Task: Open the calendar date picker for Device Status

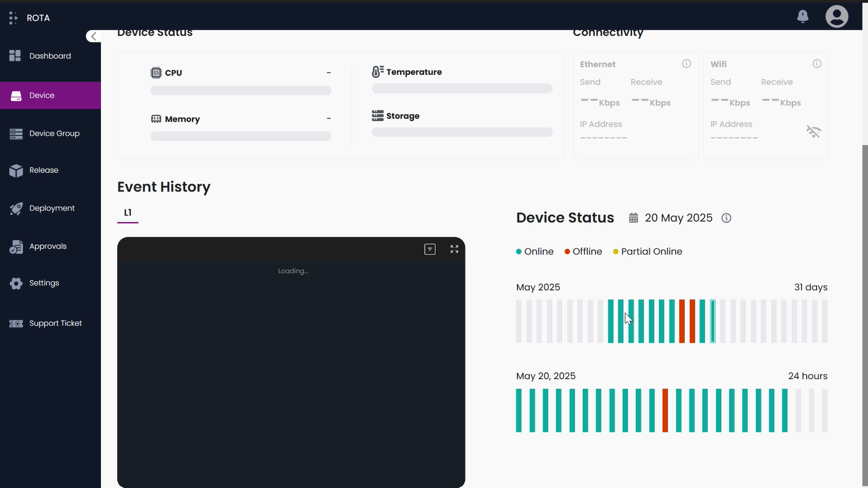Action: coord(633,218)
